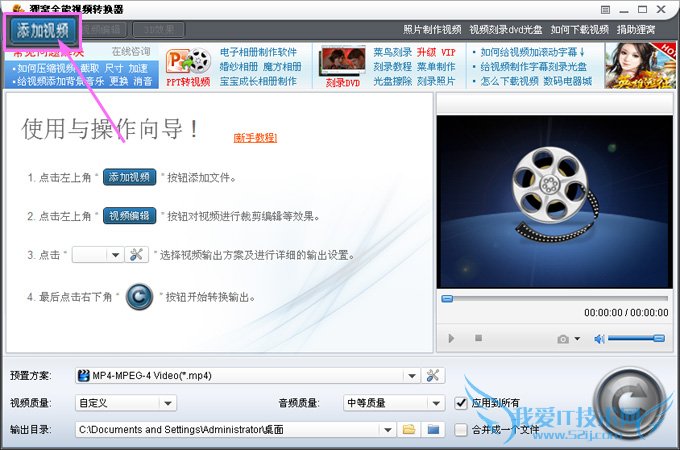Screen dimensions: 680x450
Task: Expand the 输出目录 path dropdown
Action: pyautogui.click(x=387, y=430)
